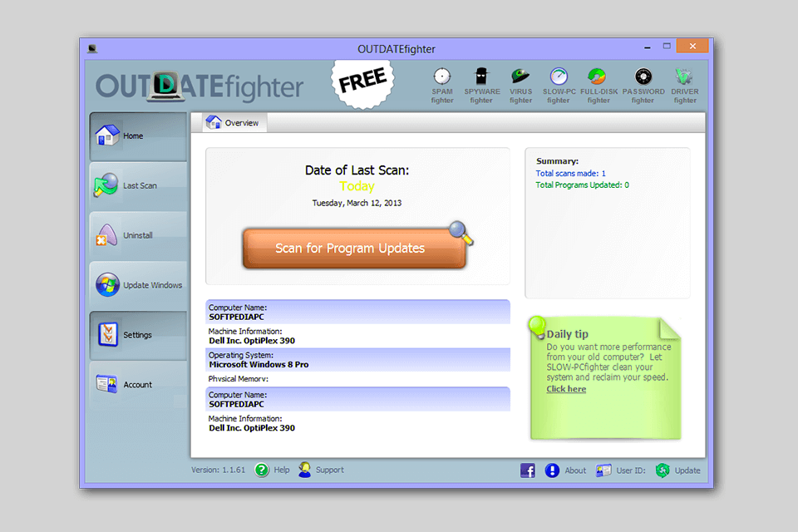Click the Summary: heading
Screen dimensions: 798x532
[557, 161]
